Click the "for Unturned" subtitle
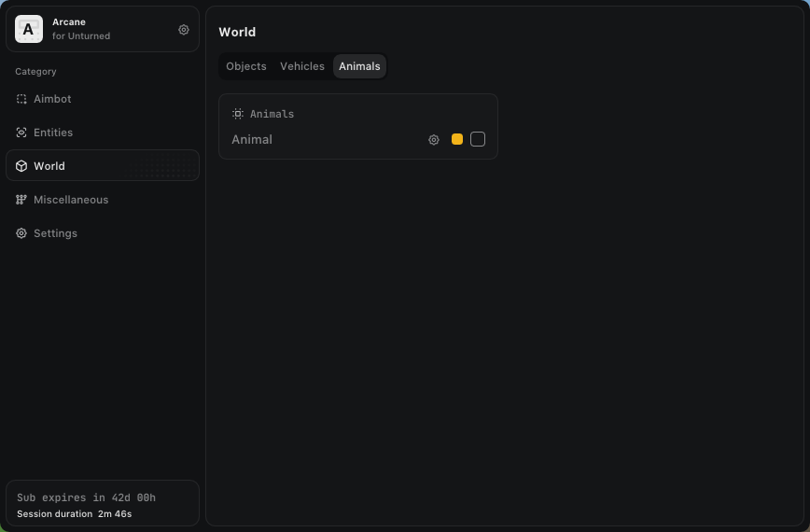Viewport: 810px width, 532px height. pyautogui.click(x=81, y=36)
